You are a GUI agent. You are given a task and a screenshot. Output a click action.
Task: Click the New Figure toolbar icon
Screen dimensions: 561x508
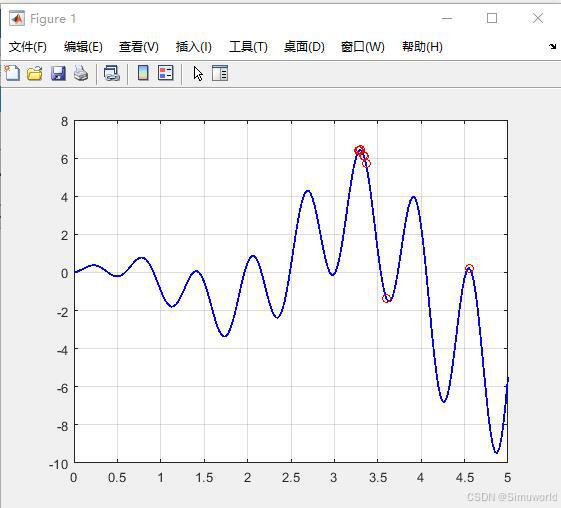13,73
